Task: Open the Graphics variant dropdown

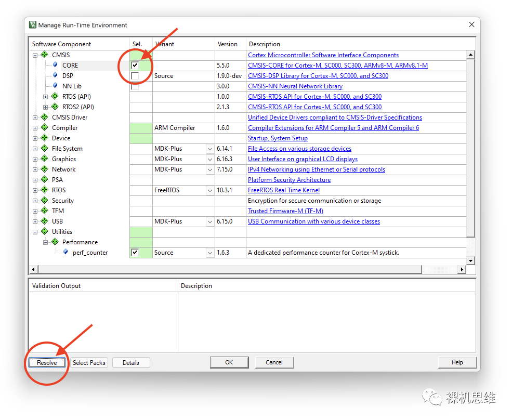Action: [210, 160]
